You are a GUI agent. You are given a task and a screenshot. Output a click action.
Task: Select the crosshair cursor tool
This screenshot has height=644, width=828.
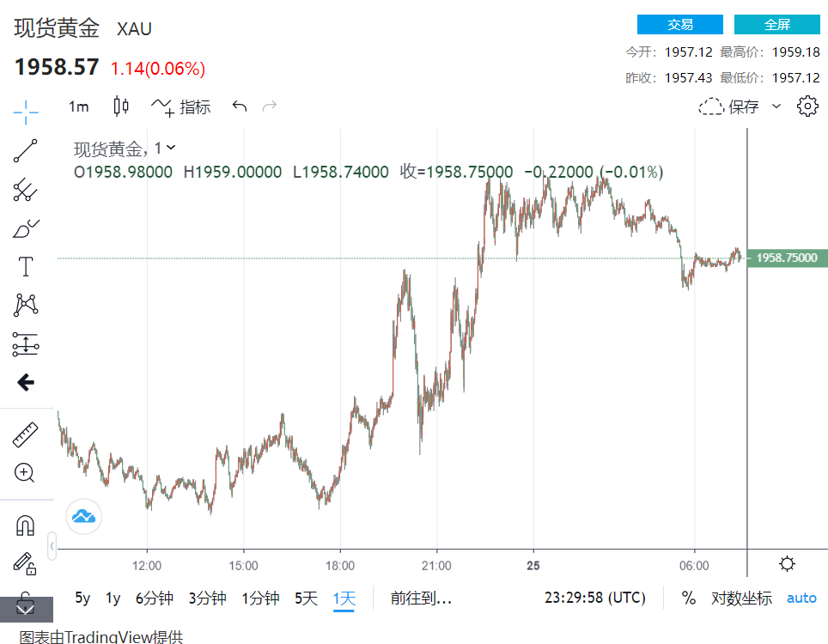[x=26, y=111]
